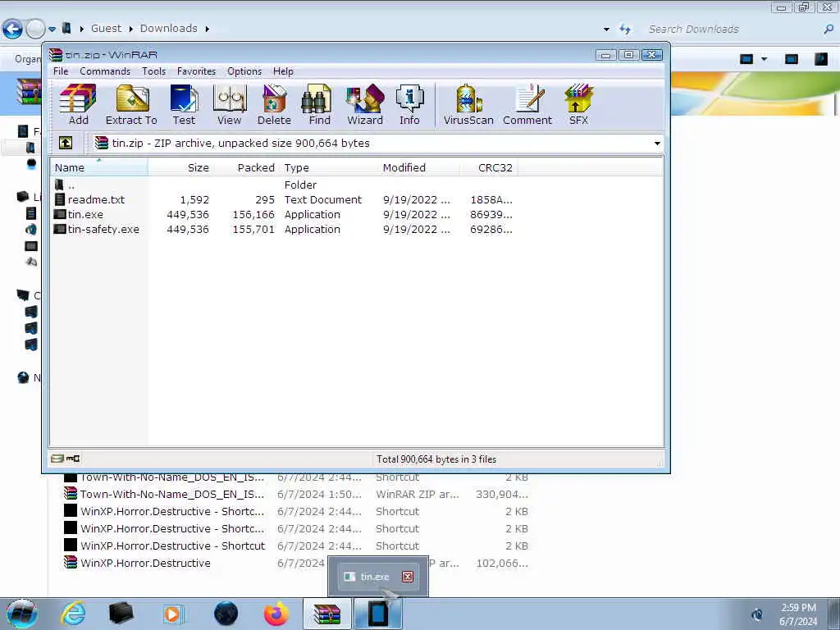Click the Extract To toolbar icon
Viewport: 840px width, 630px height.
pyautogui.click(x=131, y=105)
